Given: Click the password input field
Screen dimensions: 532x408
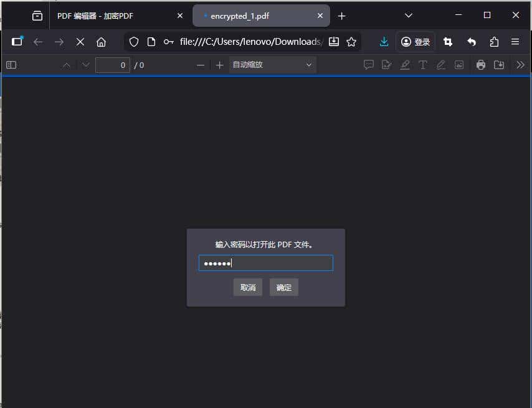Looking at the screenshot, I should coord(265,263).
